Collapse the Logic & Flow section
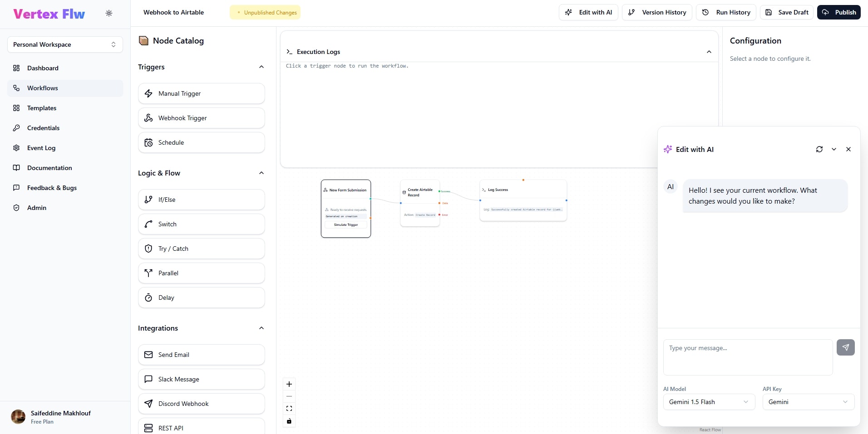 [x=261, y=173]
